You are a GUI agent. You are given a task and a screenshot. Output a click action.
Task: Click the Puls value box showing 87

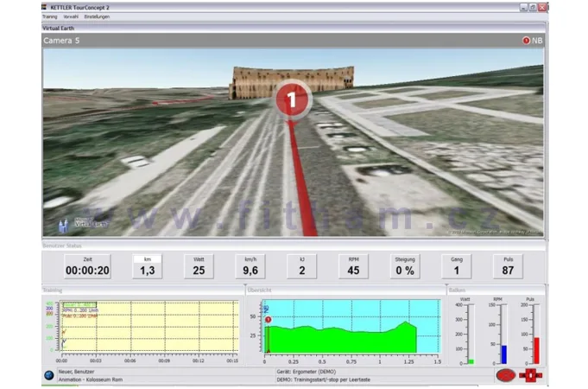click(508, 266)
